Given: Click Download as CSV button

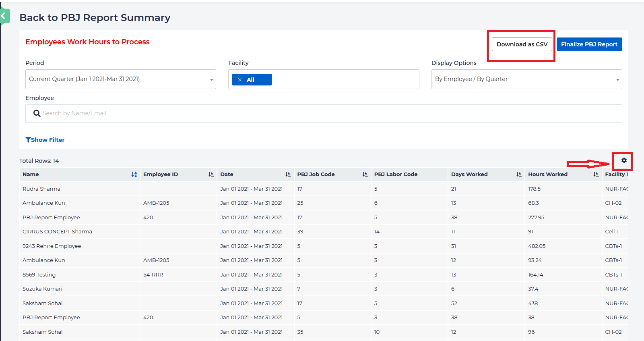Looking at the screenshot, I should point(522,44).
